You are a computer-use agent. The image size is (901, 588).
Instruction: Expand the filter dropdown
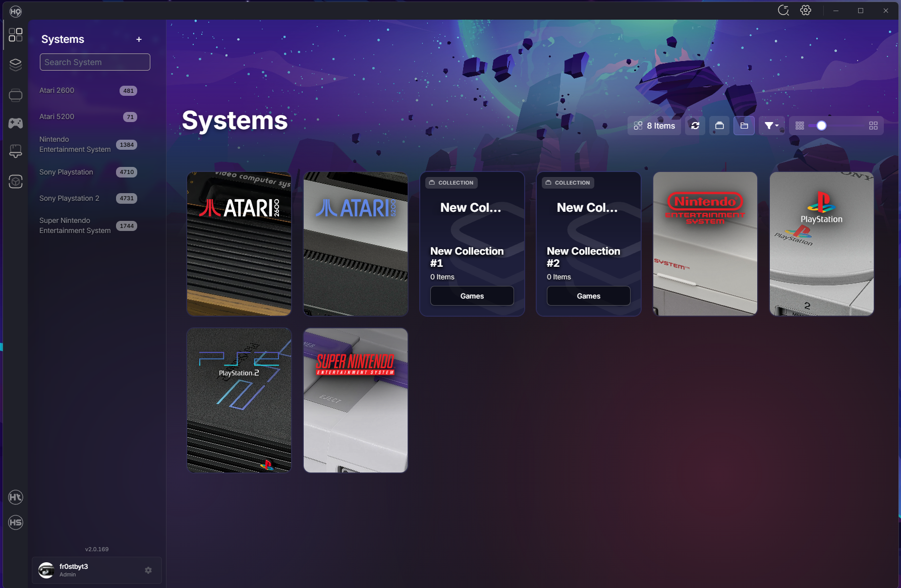coord(771,126)
